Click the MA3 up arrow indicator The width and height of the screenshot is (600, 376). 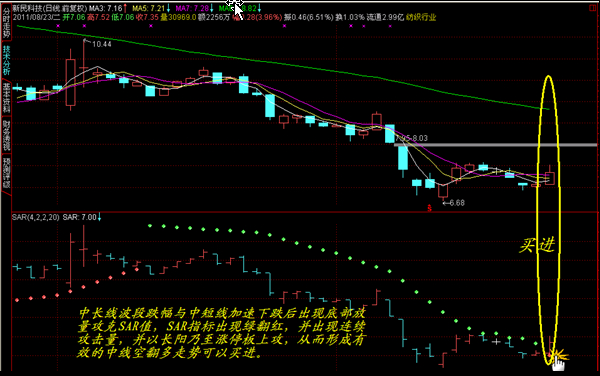(125, 8)
